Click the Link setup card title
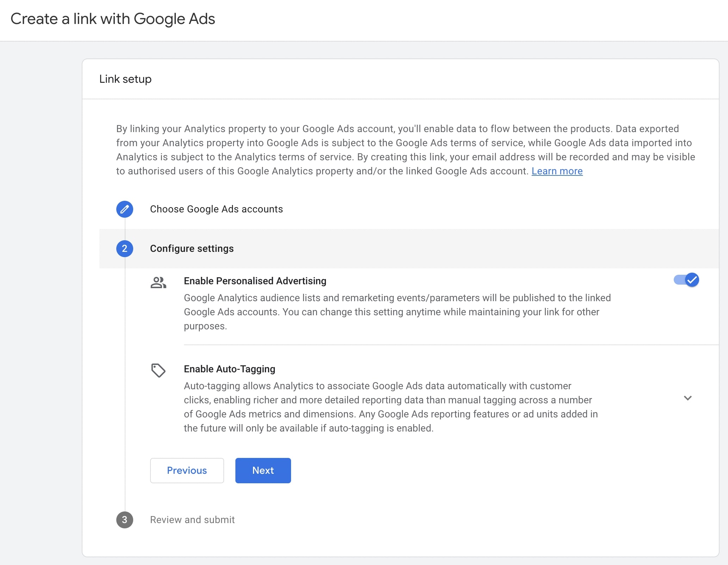Viewport: 728px width, 565px height. 125,79
